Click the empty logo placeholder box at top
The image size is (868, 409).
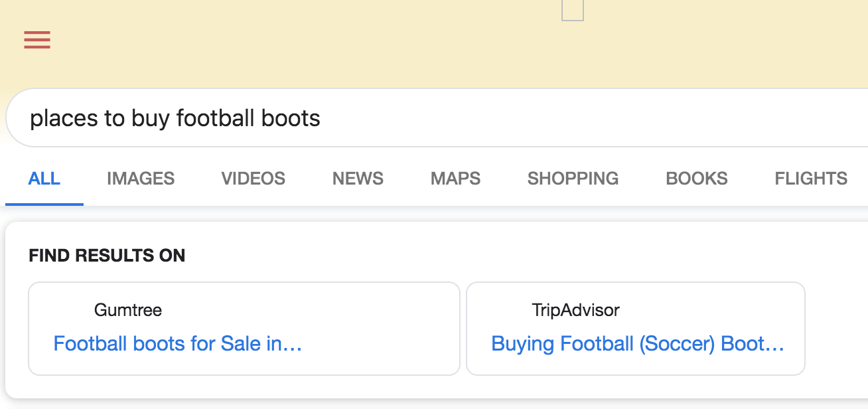[572, 9]
